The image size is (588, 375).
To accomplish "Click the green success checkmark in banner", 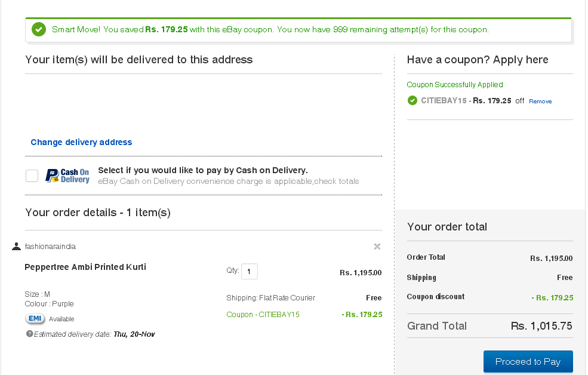I will click(x=39, y=29).
